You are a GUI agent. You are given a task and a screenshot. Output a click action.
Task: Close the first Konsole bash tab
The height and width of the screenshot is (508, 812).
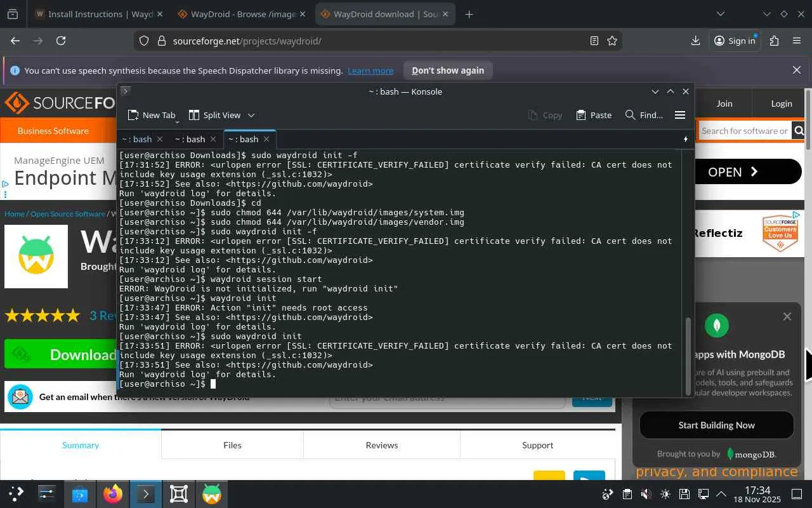160,139
